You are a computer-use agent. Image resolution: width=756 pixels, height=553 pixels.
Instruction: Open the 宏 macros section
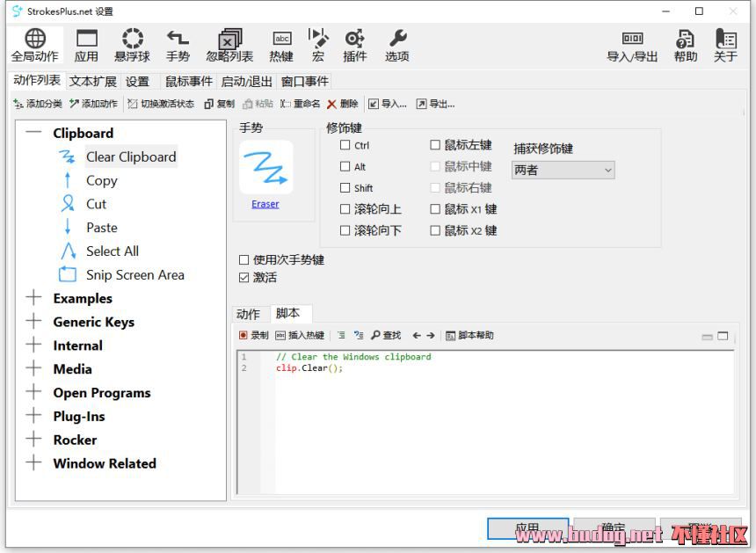(x=318, y=45)
